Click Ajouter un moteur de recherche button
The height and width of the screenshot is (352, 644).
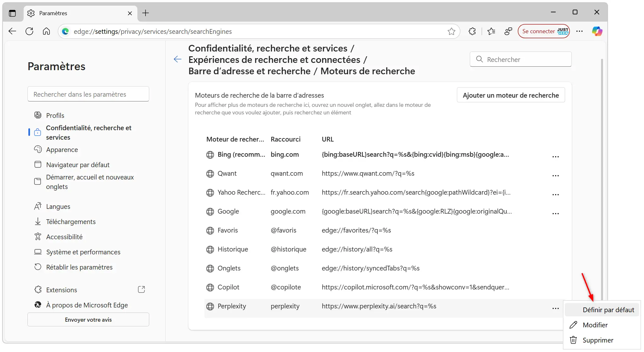pyautogui.click(x=511, y=95)
